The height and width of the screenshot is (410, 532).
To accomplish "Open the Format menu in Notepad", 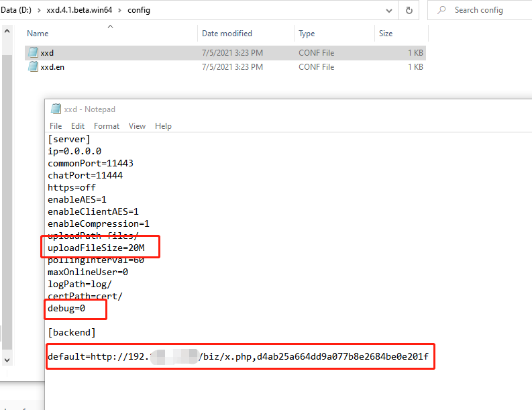I will click(x=107, y=126).
